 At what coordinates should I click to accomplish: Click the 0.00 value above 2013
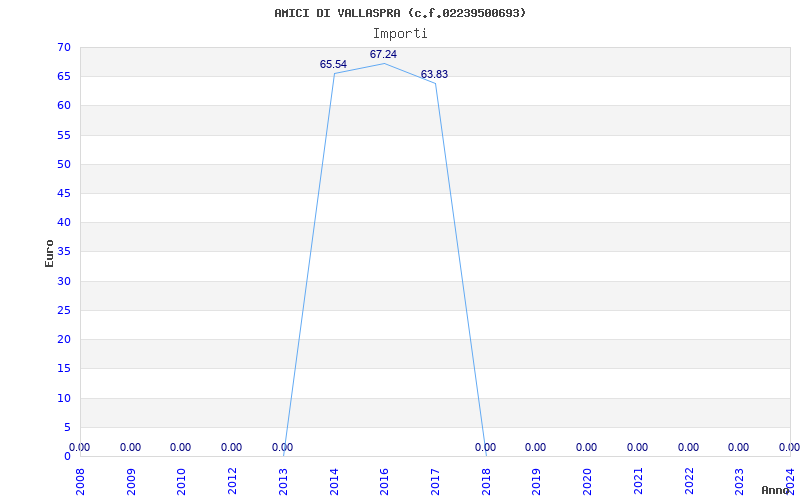click(282, 447)
